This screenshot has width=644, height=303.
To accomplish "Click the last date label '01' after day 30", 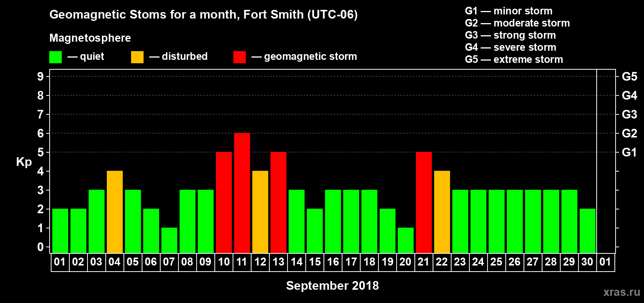I will tap(605, 262).
